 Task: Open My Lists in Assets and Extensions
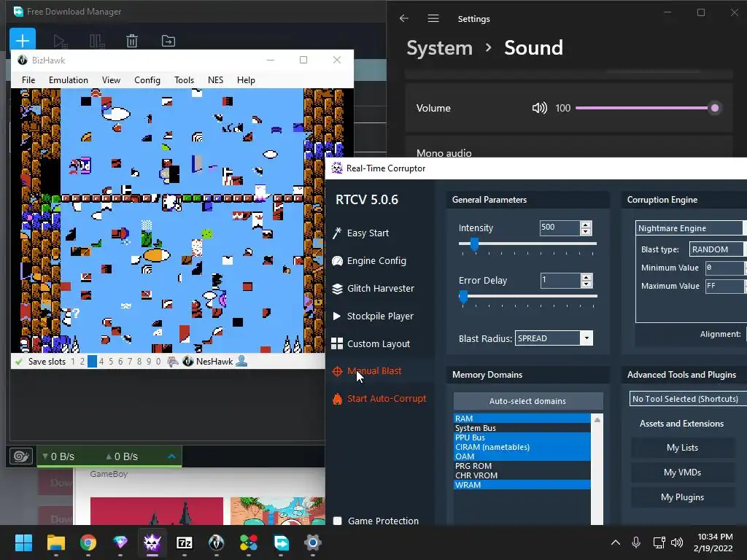pyautogui.click(x=682, y=448)
